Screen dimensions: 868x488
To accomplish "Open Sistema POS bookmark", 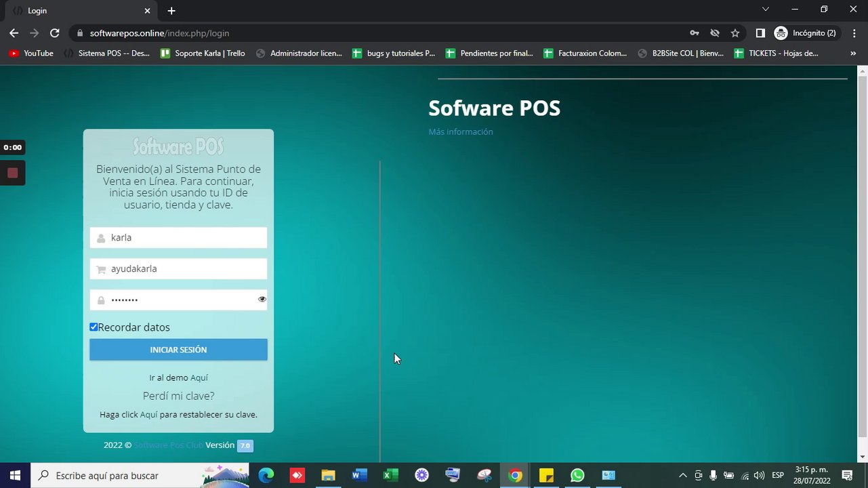I will tap(106, 53).
